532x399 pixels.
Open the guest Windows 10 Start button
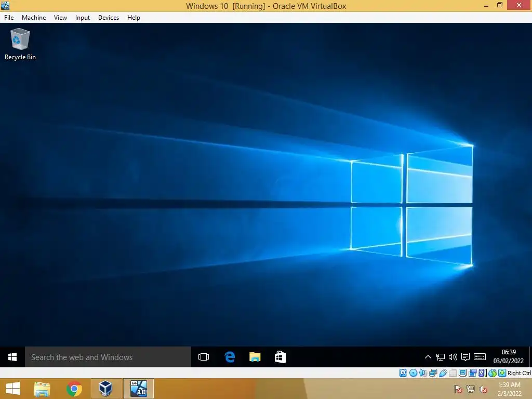pos(12,357)
